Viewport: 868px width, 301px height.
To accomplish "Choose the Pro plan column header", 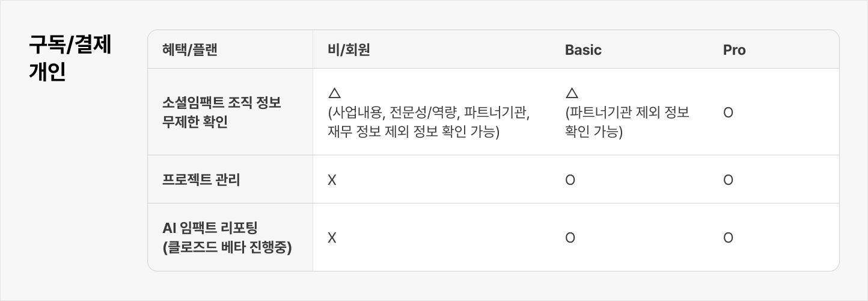I will click(734, 50).
